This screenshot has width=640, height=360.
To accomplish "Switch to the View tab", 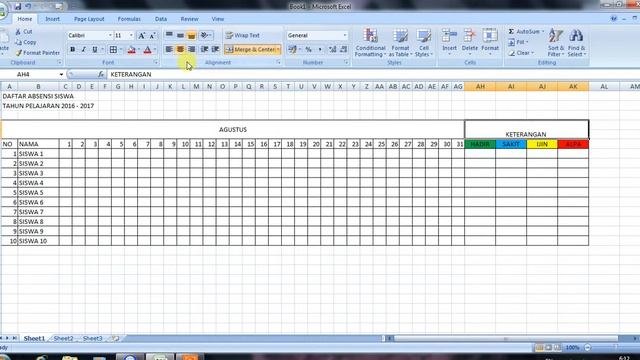I will 218,19.
